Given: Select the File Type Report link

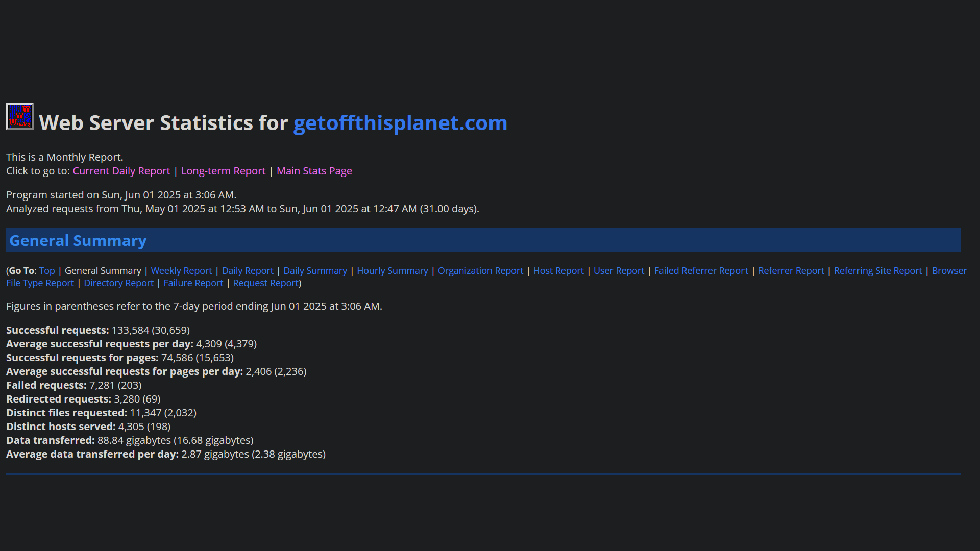Looking at the screenshot, I should (40, 283).
